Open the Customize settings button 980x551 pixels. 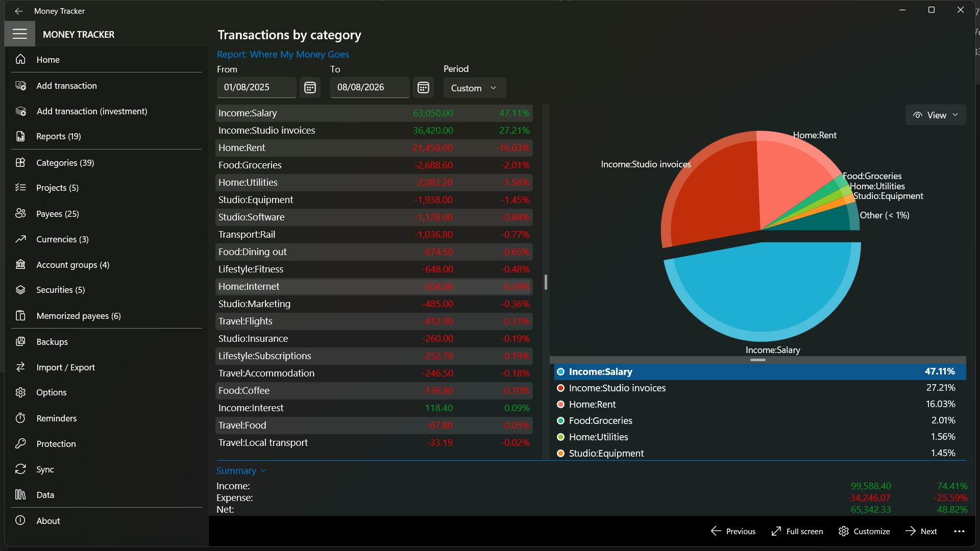(x=864, y=531)
